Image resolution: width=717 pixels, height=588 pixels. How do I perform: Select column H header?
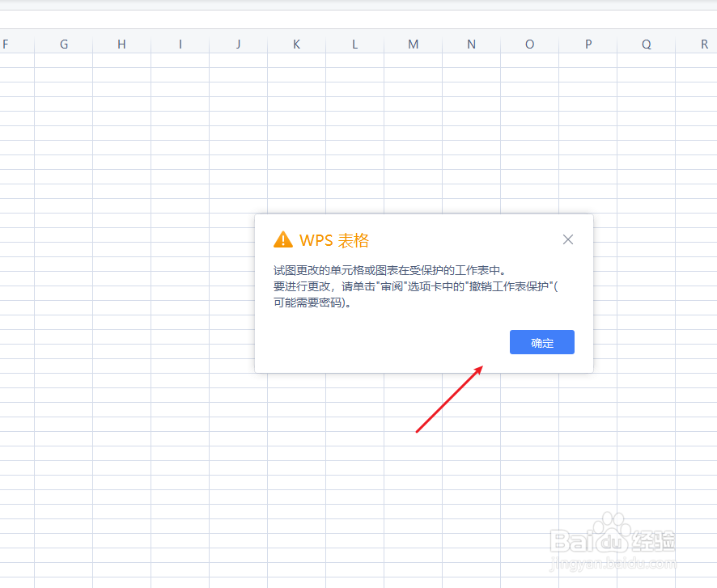[x=121, y=44]
